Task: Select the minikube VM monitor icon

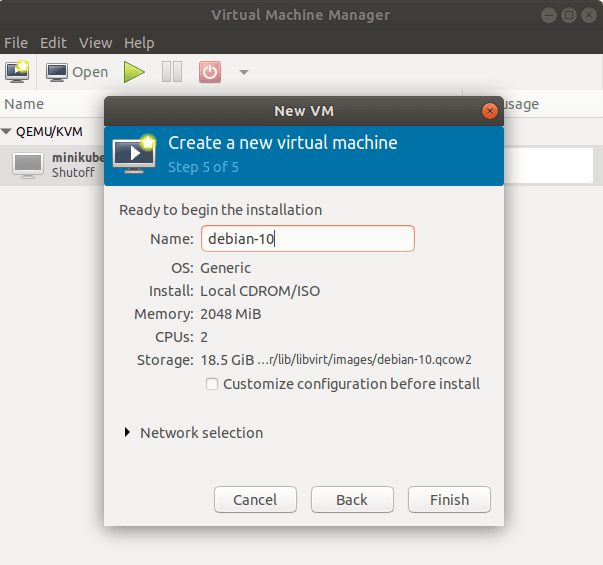Action: pyautogui.click(x=28, y=165)
